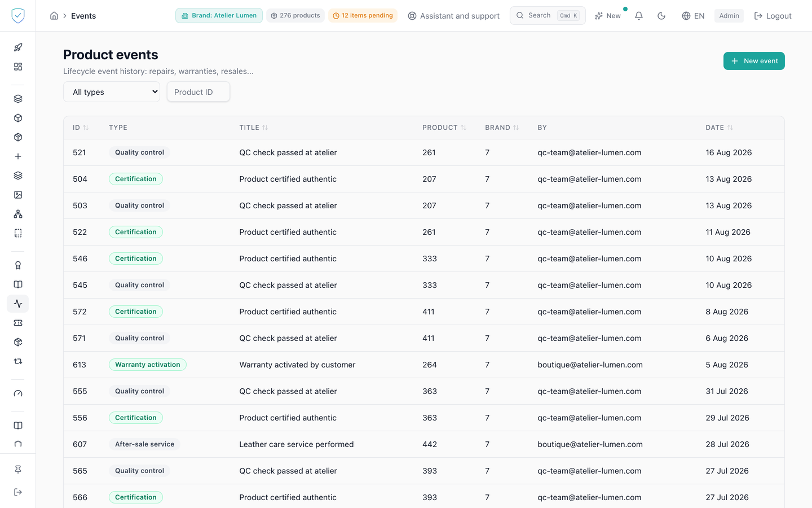View the 12 items pending badge

tap(363, 16)
